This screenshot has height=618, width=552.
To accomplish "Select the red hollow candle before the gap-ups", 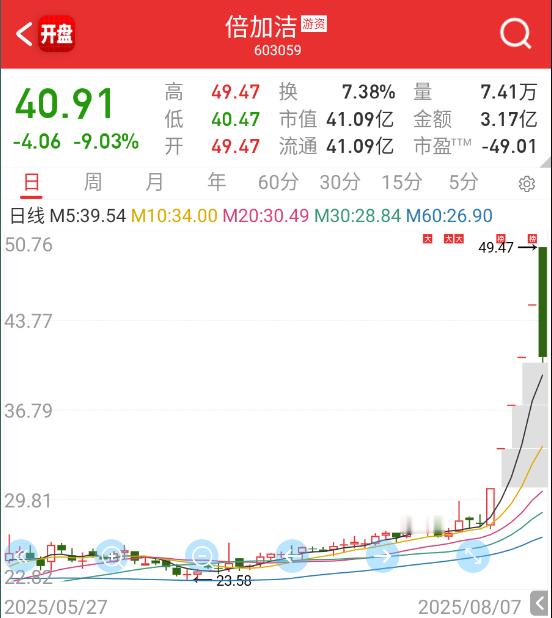I will click(491, 506).
